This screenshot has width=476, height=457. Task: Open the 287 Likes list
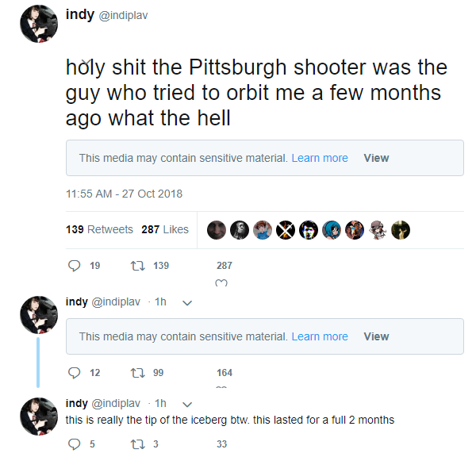pyautogui.click(x=165, y=229)
